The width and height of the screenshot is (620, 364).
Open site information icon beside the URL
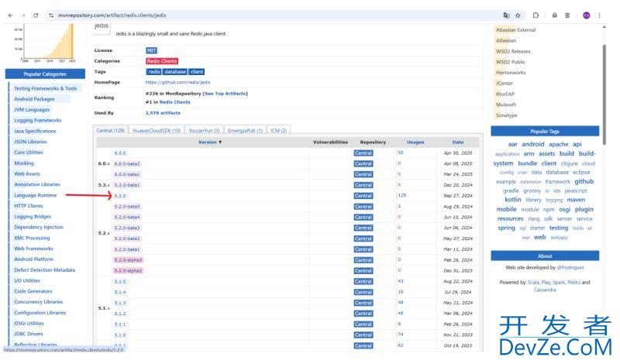point(51,15)
